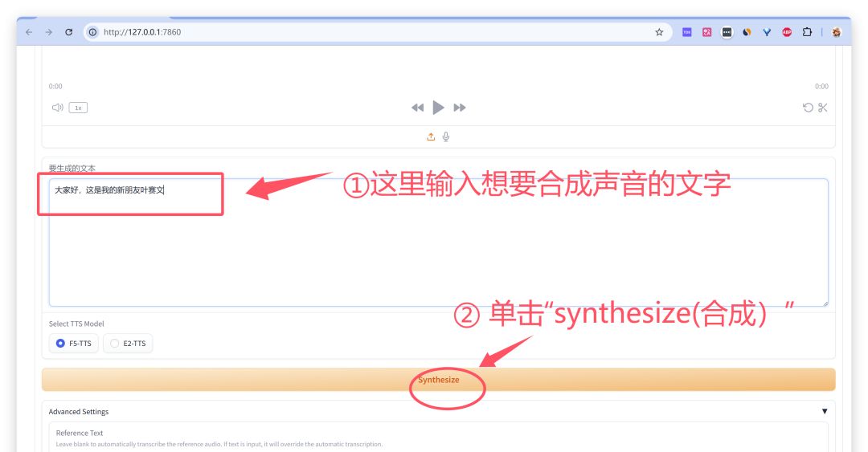Open the ABP ad blocker extension
The width and height of the screenshot is (868, 452).
tap(787, 32)
